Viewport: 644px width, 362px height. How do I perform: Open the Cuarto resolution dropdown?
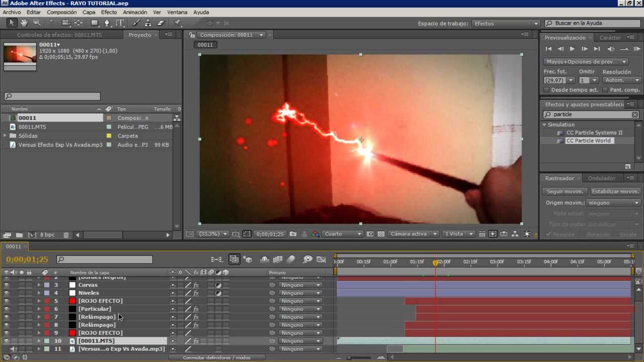(343, 234)
